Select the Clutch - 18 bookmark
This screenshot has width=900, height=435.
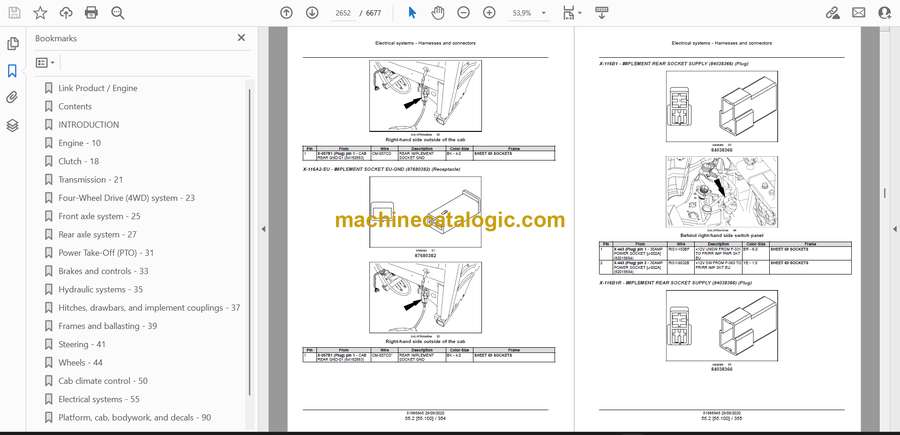coord(79,161)
